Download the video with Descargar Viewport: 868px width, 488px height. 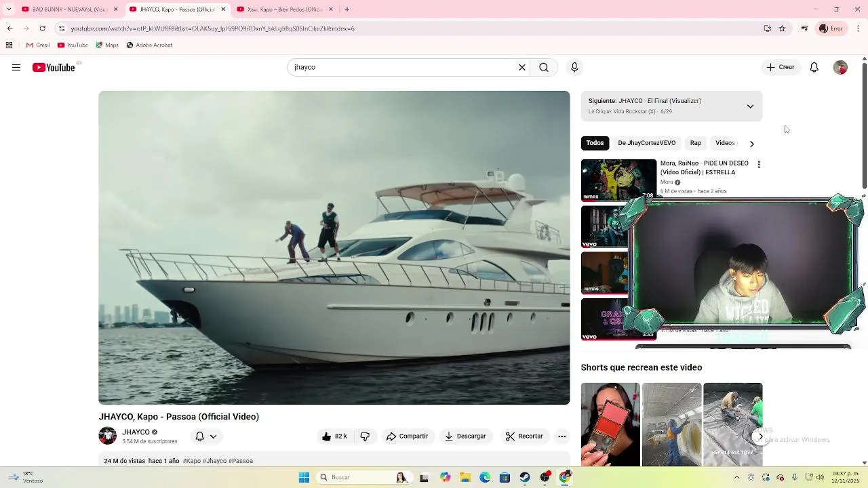(465, 436)
